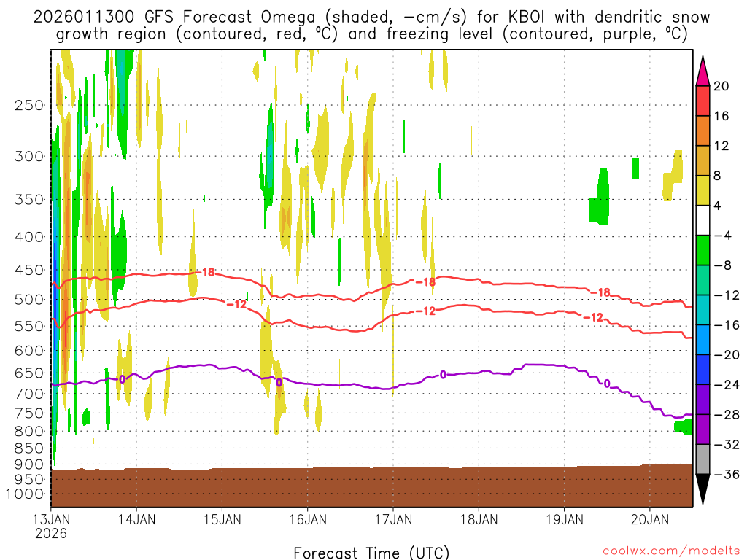Click the yellow 4-8 color bar segment
The width and height of the screenshot is (747, 560).
click(x=703, y=190)
